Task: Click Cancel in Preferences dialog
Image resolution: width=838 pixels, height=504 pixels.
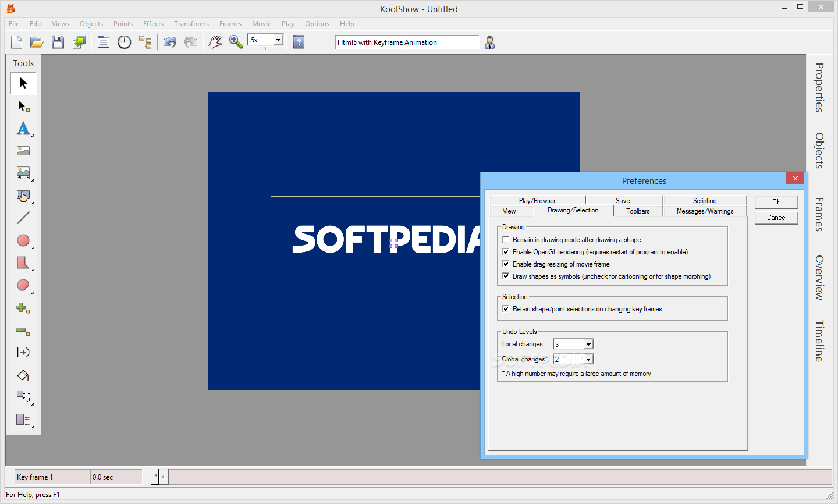Action: point(776,217)
